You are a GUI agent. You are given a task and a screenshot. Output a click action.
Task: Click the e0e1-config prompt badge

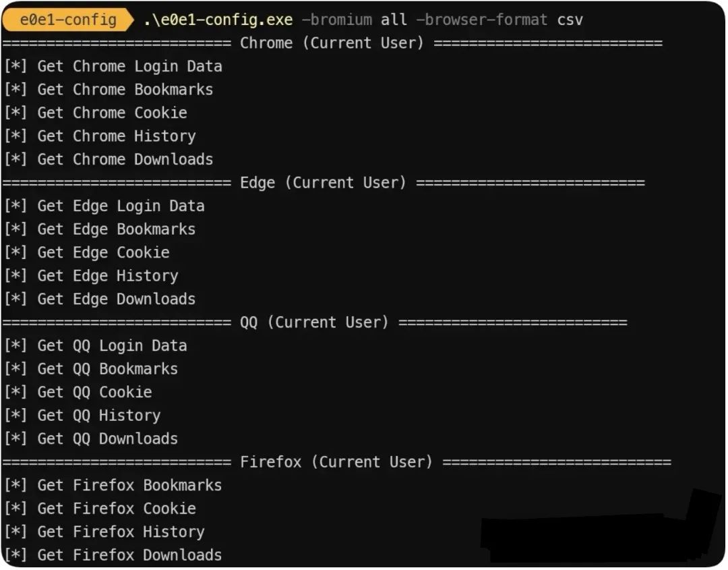point(68,20)
